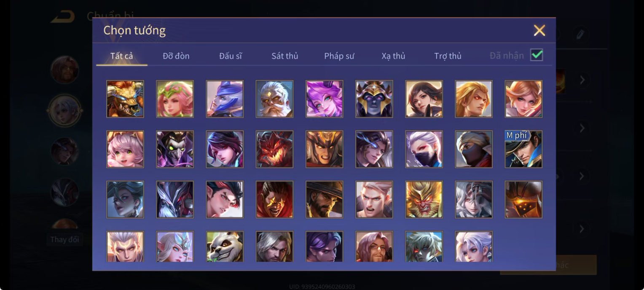Image resolution: width=644 pixels, height=290 pixels.
Task: Select the golden bull hero portrait
Action: 125,99
